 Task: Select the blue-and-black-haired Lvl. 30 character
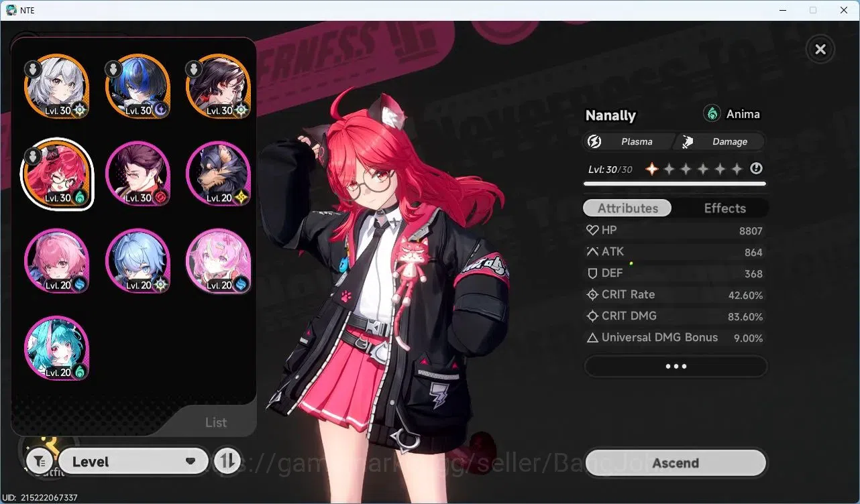[x=138, y=86]
